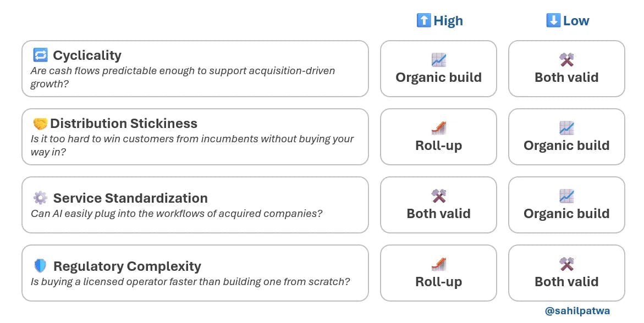Image resolution: width=644 pixels, height=323 pixels.
Task: Click the blue shield icon for Regulatory Complexity
Action: [x=40, y=266]
